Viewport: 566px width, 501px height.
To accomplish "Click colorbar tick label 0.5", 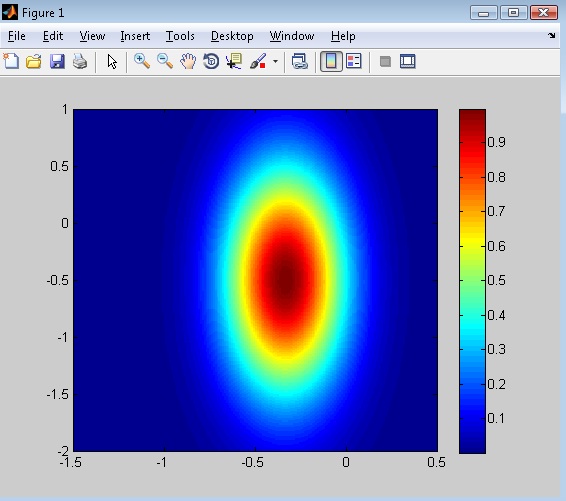I will pyautogui.click(x=496, y=280).
